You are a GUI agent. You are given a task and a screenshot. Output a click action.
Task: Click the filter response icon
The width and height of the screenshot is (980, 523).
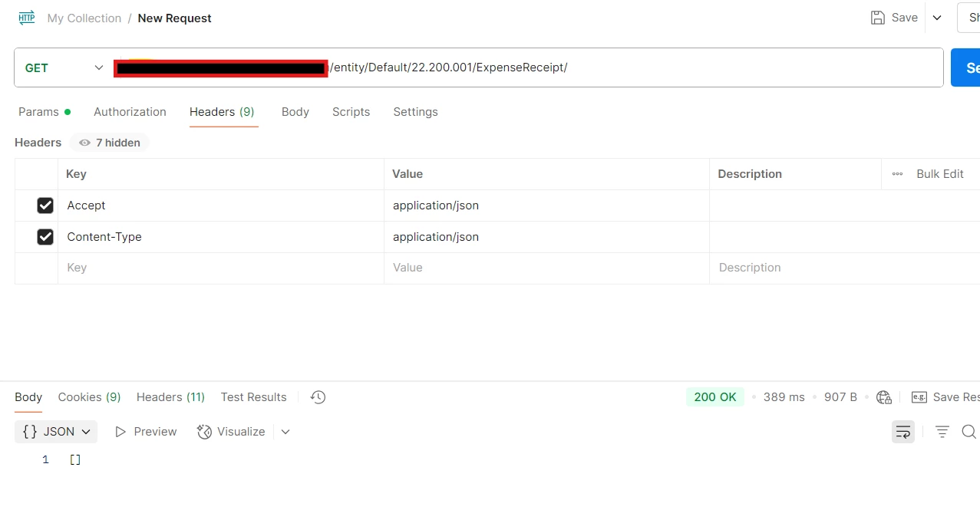942,432
